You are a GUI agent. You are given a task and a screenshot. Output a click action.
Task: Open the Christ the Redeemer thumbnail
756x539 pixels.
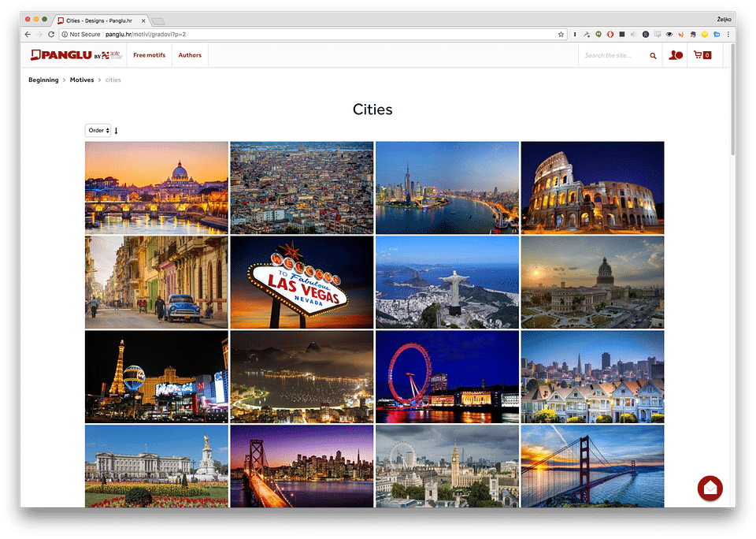(447, 282)
